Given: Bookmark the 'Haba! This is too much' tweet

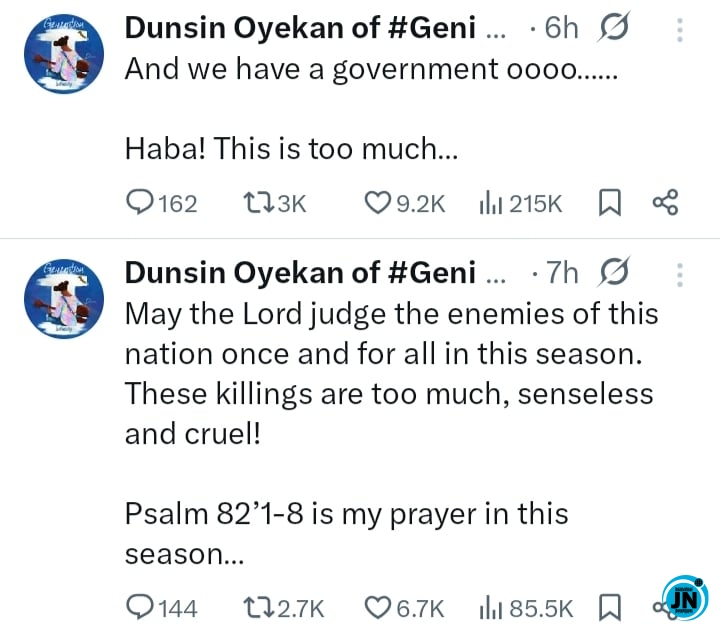Looking at the screenshot, I should [x=609, y=204].
